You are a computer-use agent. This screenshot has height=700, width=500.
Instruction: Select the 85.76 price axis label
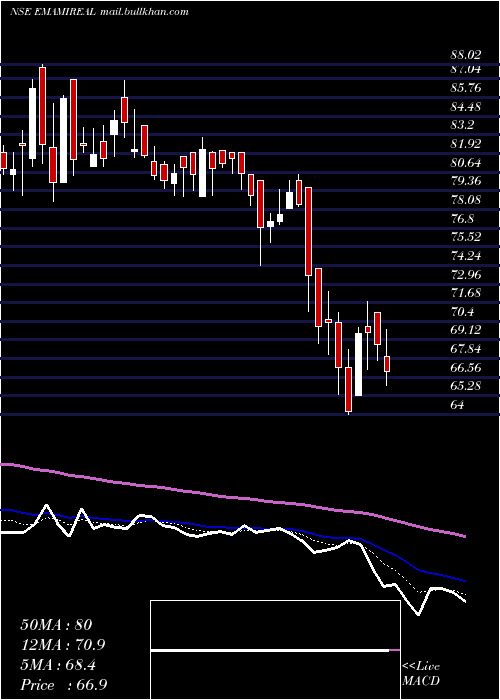(466, 88)
